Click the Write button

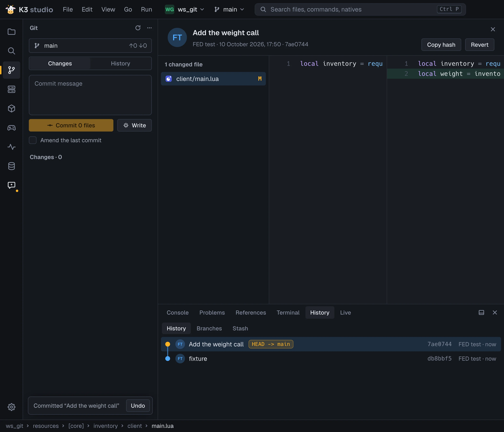(x=135, y=125)
